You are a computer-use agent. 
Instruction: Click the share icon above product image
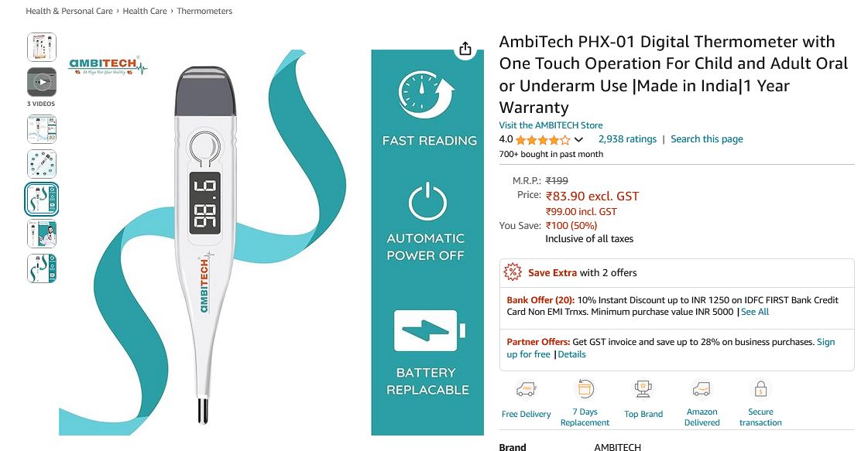[x=465, y=49]
